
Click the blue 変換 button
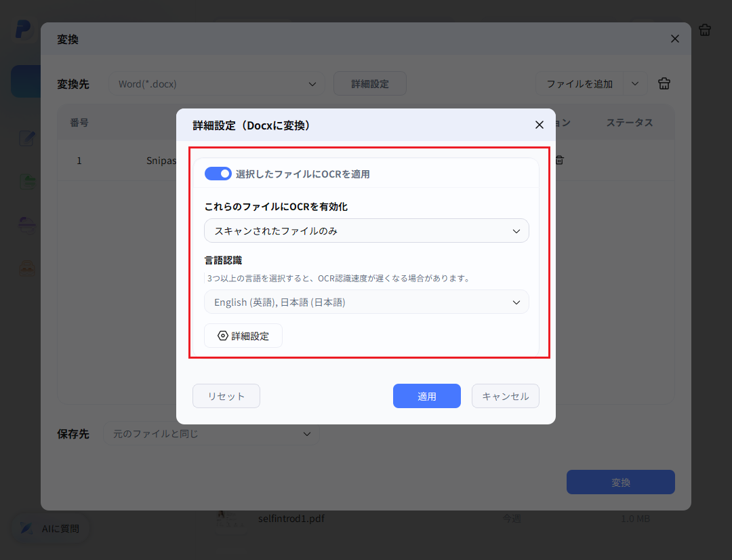click(620, 482)
